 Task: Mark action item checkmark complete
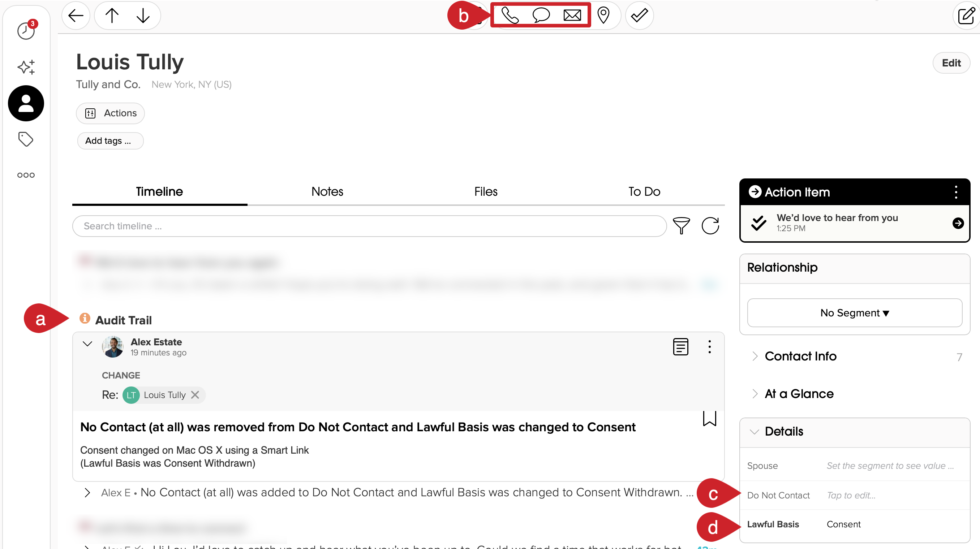click(x=758, y=223)
